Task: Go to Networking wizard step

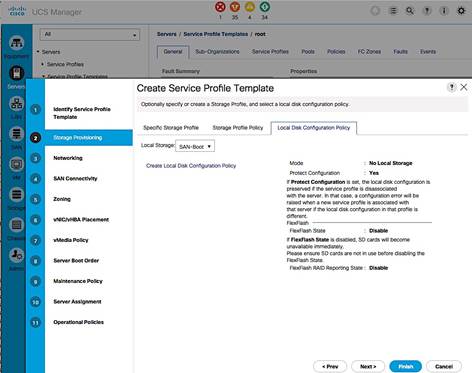Action: 68,158
